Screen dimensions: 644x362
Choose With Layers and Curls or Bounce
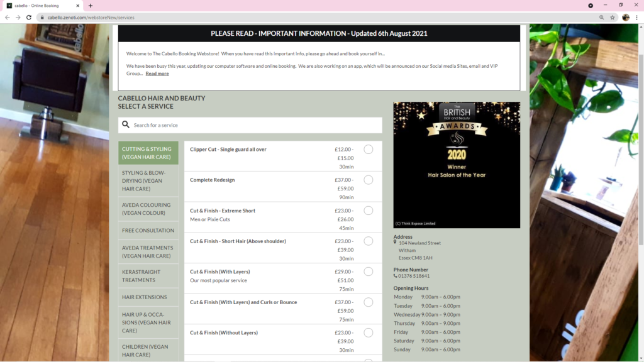[369, 302]
